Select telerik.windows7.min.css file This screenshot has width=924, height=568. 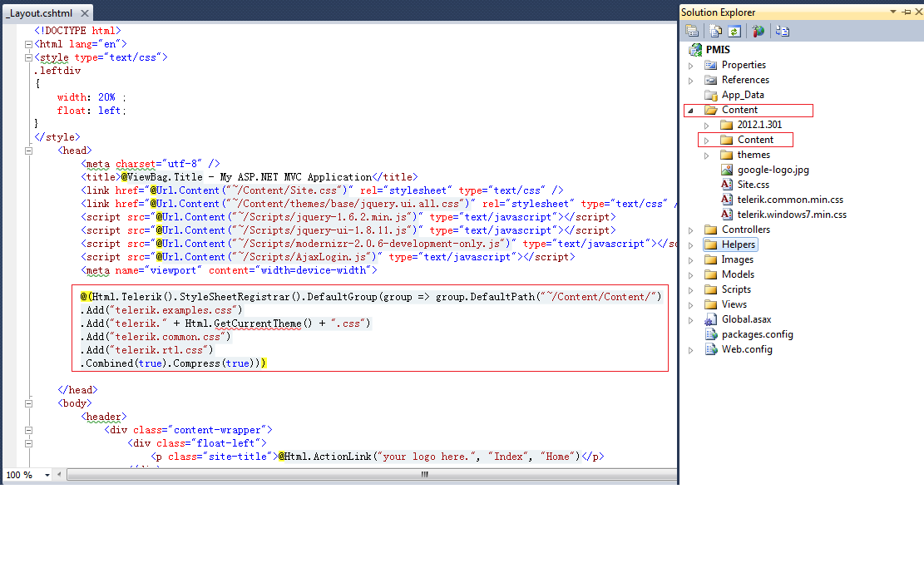click(784, 215)
